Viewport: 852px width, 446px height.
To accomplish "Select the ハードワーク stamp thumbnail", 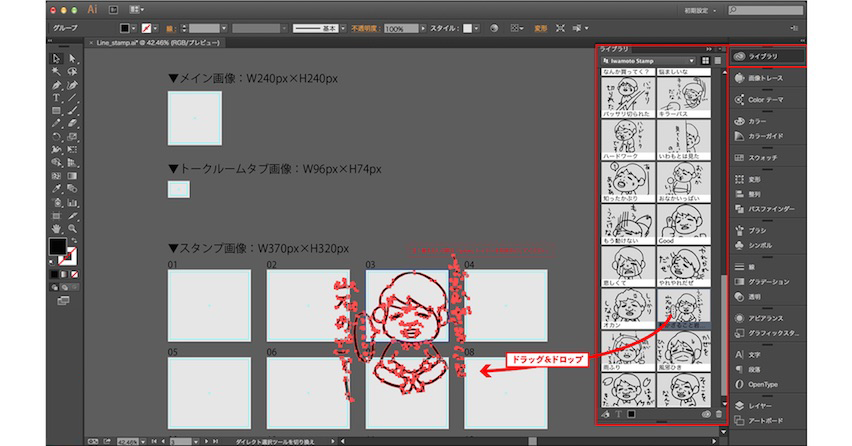I will (x=628, y=140).
